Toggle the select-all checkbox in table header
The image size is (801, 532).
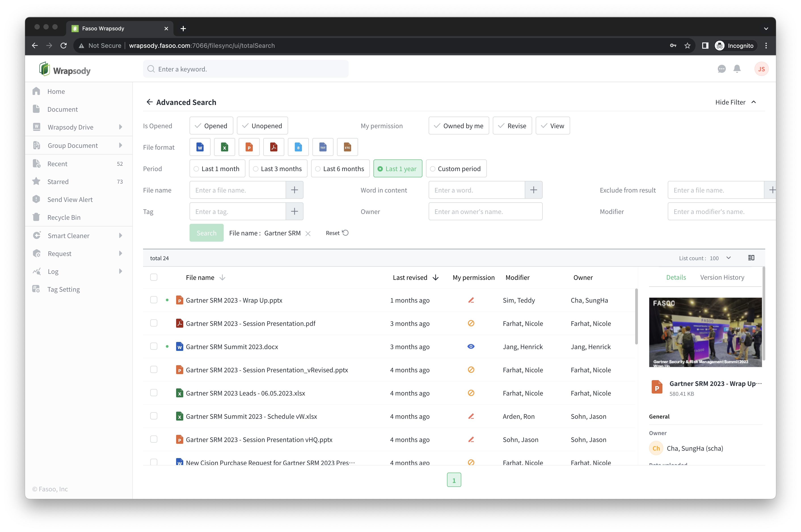tap(154, 277)
